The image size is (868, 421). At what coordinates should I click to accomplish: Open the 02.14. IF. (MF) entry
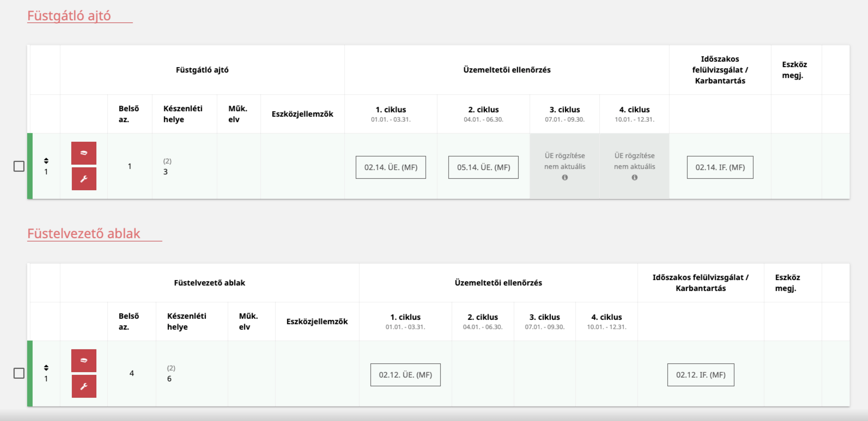pyautogui.click(x=720, y=167)
